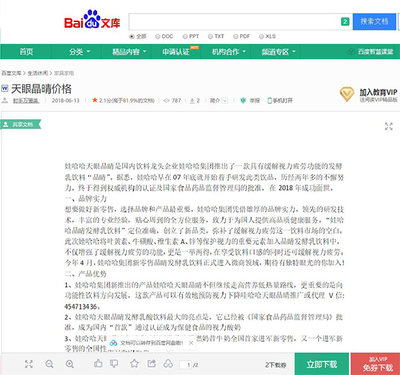Click the page number input box

tap(186, 365)
